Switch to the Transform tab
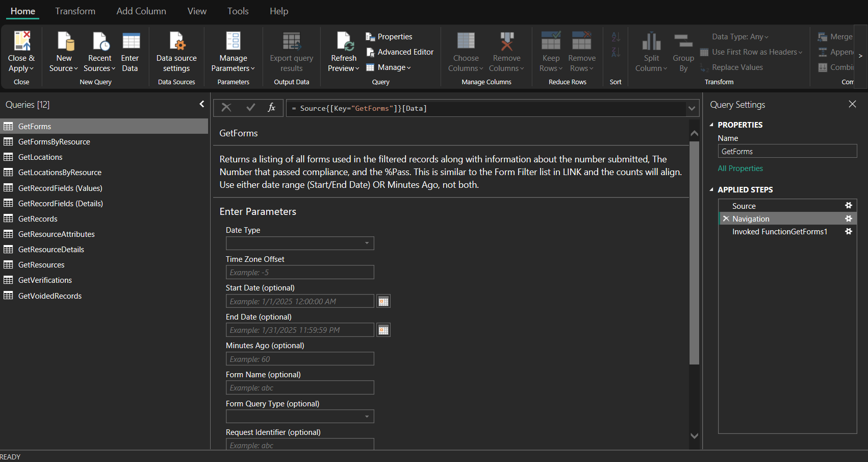 [x=75, y=11]
